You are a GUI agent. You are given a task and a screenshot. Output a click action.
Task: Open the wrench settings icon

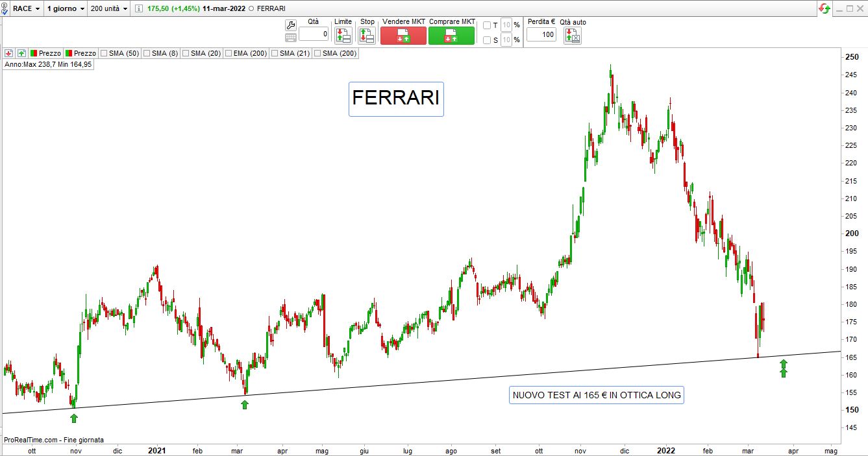coord(290,25)
